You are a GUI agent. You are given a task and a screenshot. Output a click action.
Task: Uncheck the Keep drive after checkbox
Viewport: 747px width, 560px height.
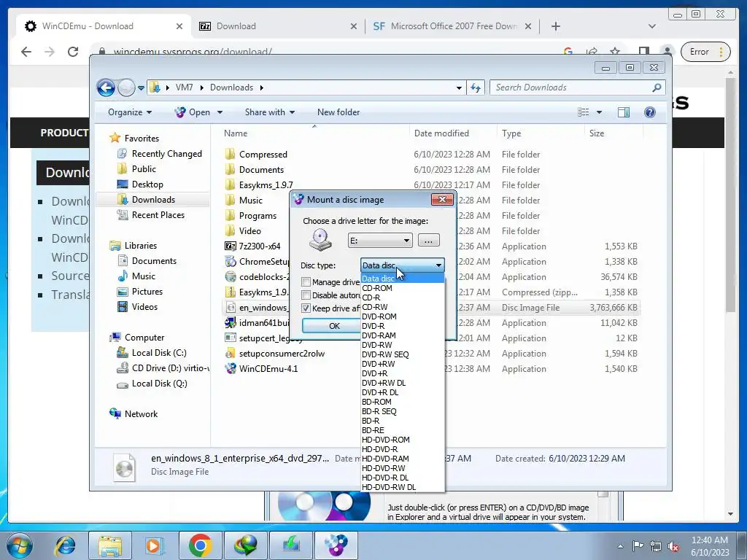point(306,308)
